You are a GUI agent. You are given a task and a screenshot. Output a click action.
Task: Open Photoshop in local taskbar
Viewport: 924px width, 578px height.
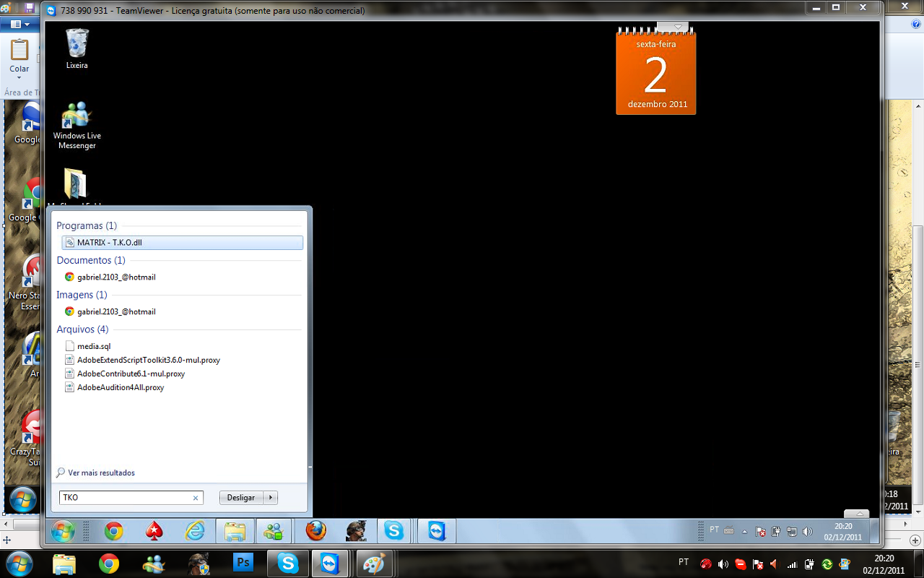243,563
